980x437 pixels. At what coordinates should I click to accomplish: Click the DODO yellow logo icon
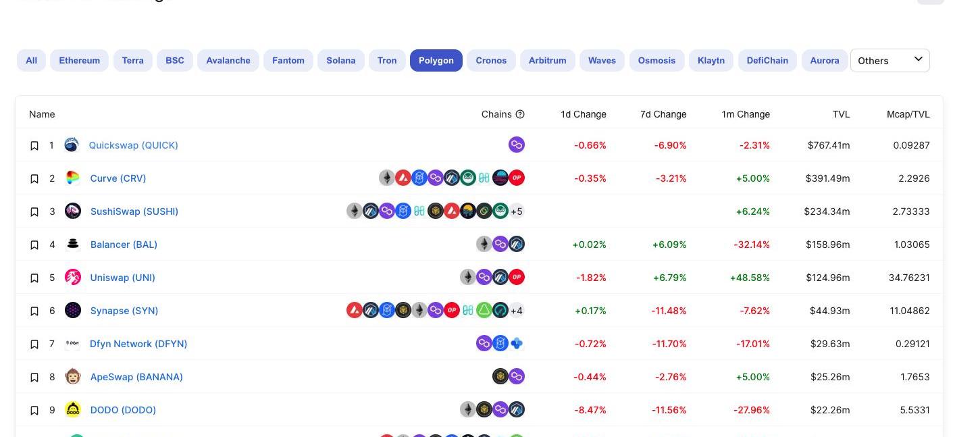pyautogui.click(x=72, y=410)
